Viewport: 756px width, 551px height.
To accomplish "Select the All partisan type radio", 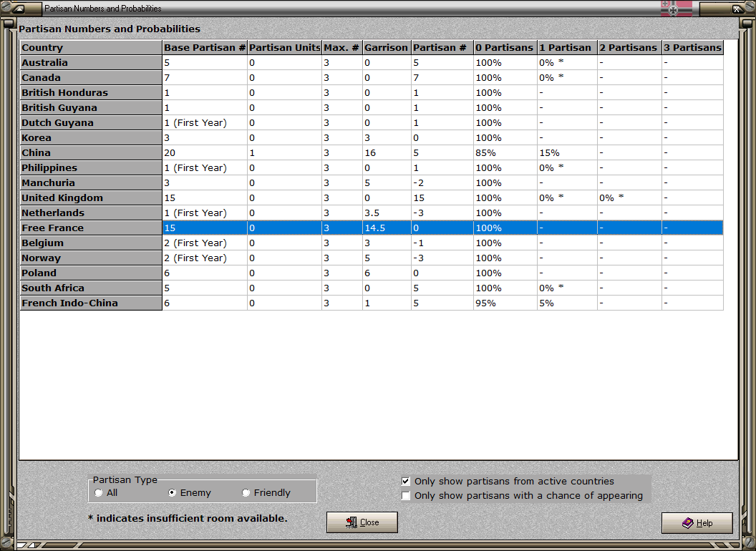I will [x=99, y=492].
